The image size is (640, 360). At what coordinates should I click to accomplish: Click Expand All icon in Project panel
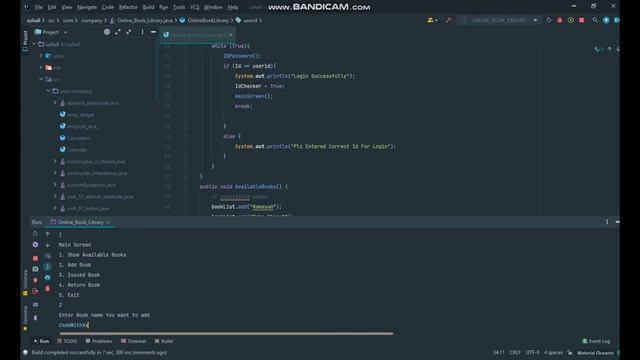tap(118, 32)
